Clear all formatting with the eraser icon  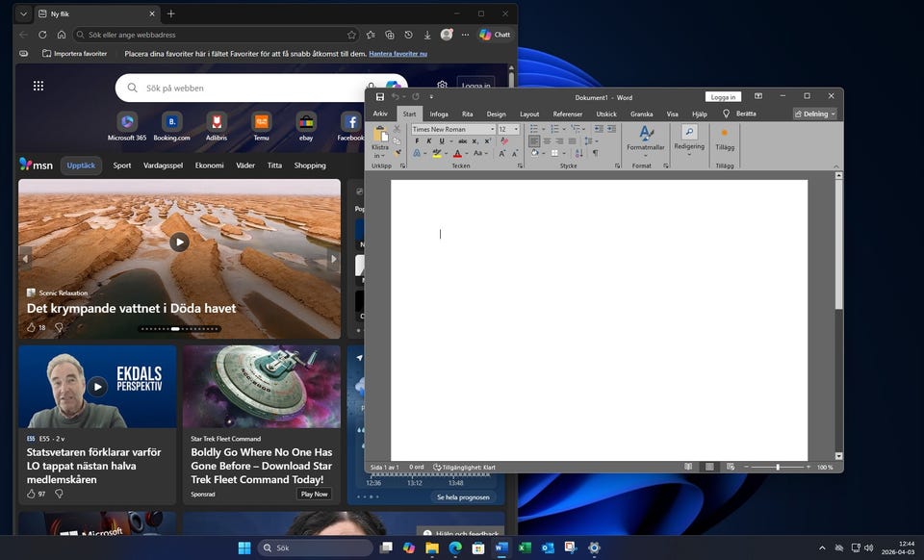click(x=503, y=141)
